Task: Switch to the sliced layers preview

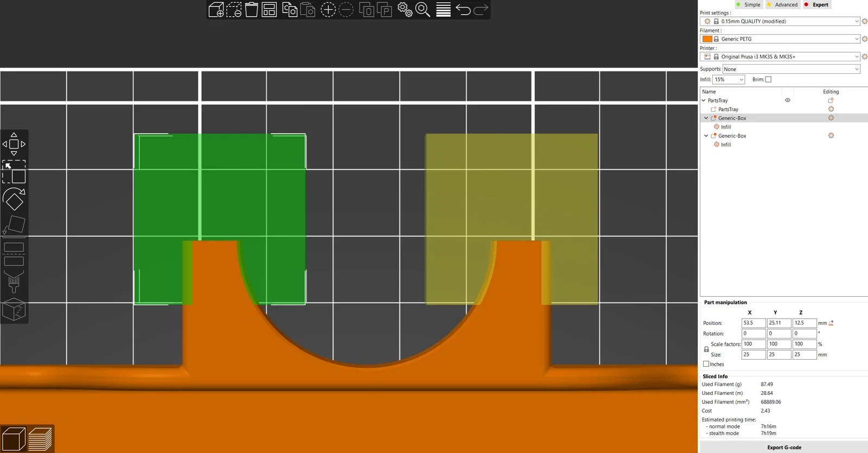Action: pos(40,439)
